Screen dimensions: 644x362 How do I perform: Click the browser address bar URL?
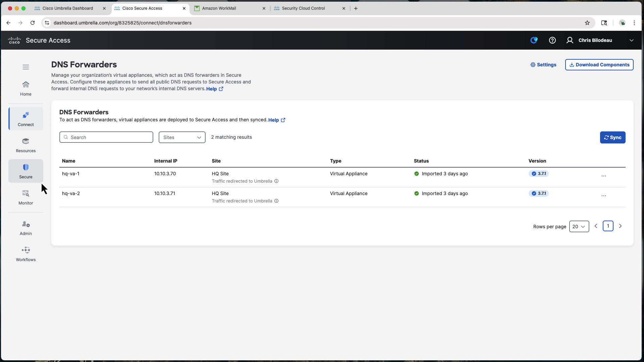(122, 23)
